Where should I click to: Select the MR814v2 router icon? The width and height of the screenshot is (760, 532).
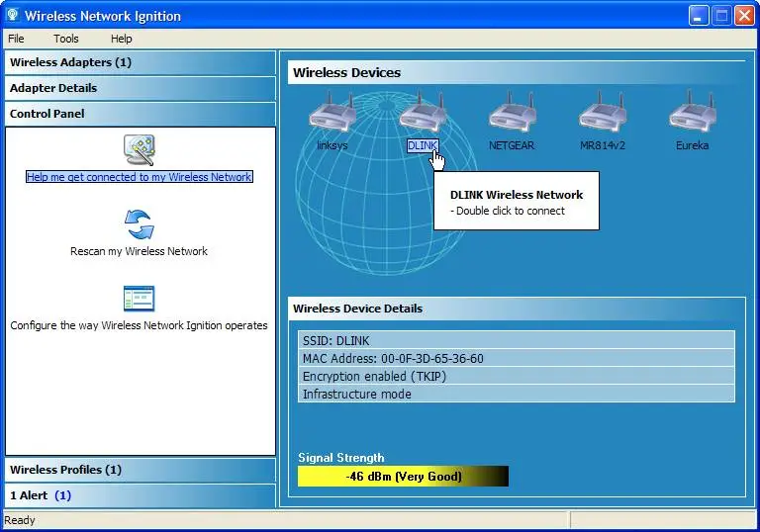(602, 113)
